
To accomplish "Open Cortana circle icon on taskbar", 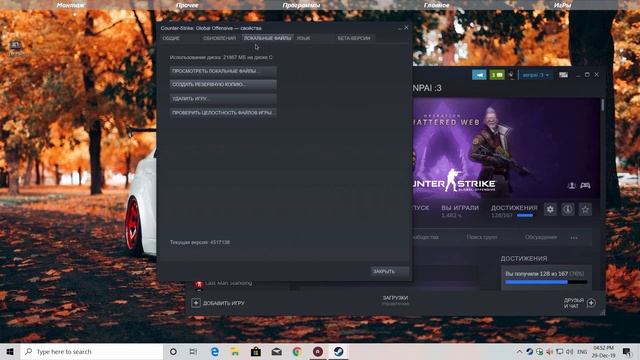I will pyautogui.click(x=173, y=351).
